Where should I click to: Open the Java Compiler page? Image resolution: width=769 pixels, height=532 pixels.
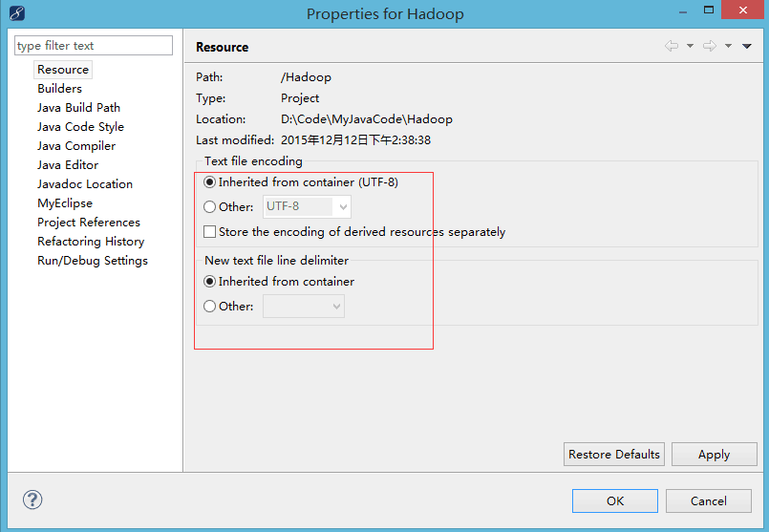coord(76,146)
